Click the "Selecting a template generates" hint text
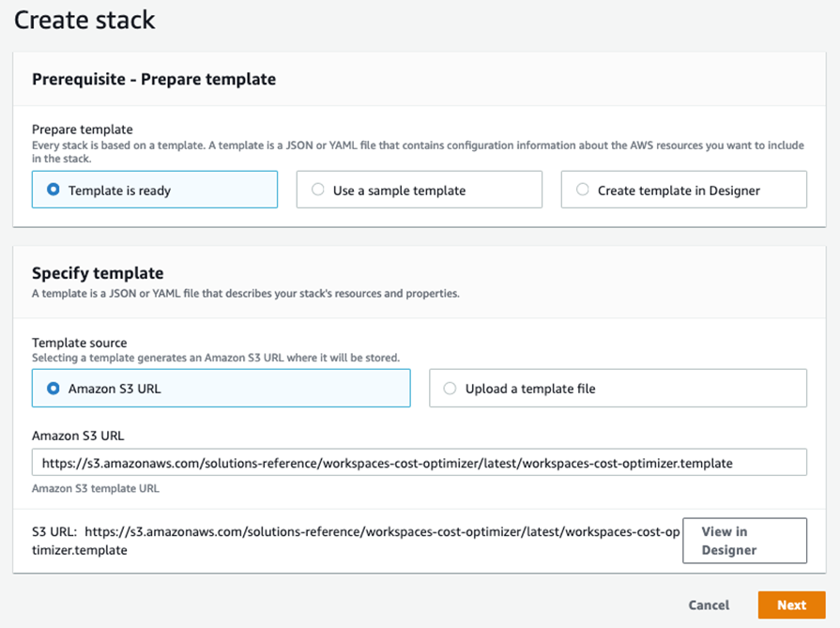840x628 pixels. click(216, 358)
